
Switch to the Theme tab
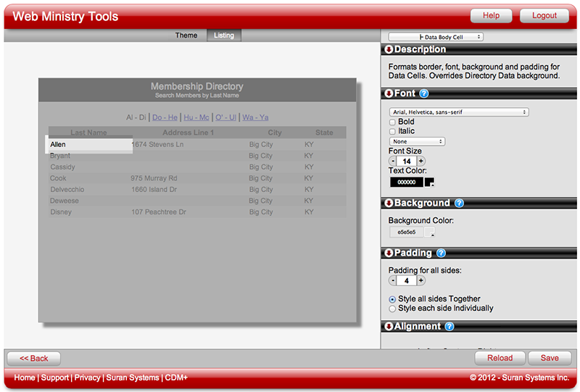point(186,36)
